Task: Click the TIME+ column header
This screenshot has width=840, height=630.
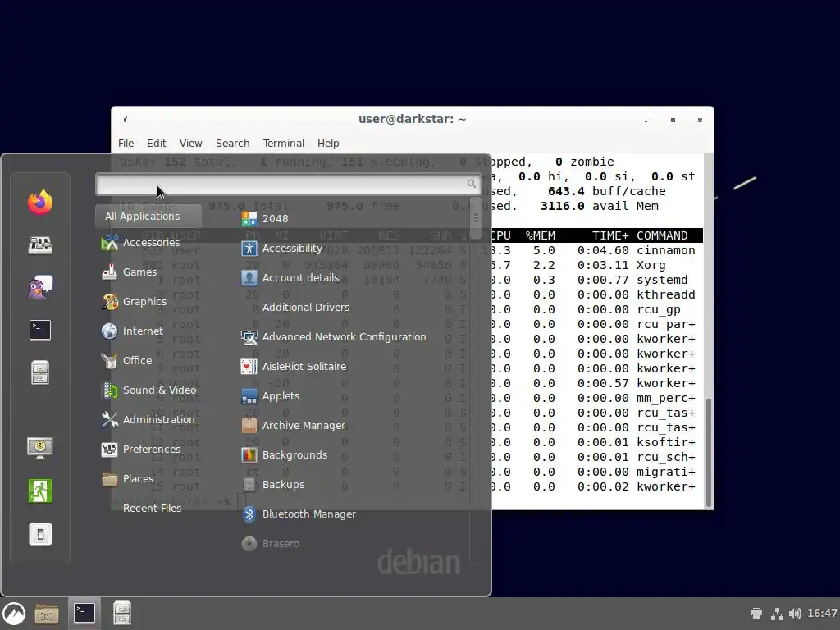Action: (x=610, y=235)
